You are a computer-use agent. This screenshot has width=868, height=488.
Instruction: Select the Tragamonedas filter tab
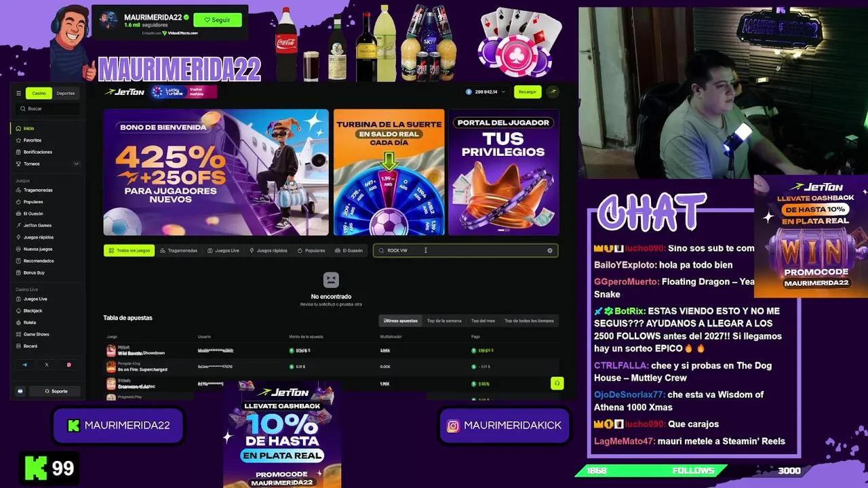(179, 251)
